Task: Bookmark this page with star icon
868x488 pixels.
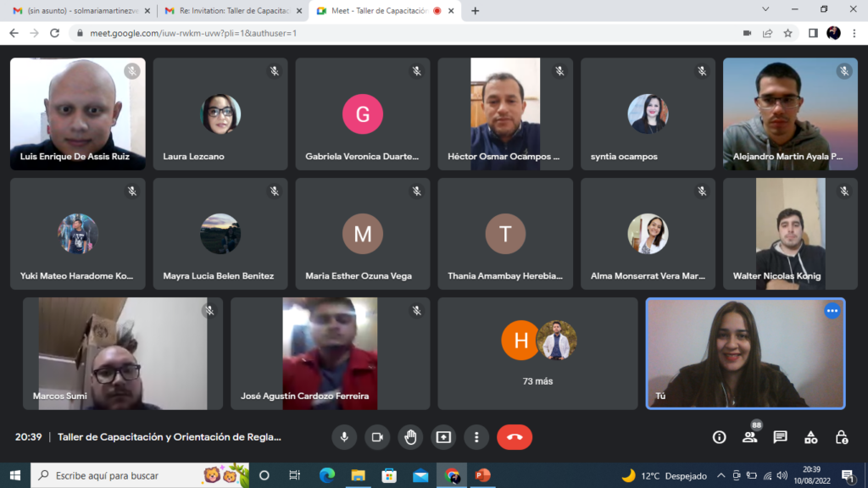Action: (x=787, y=33)
